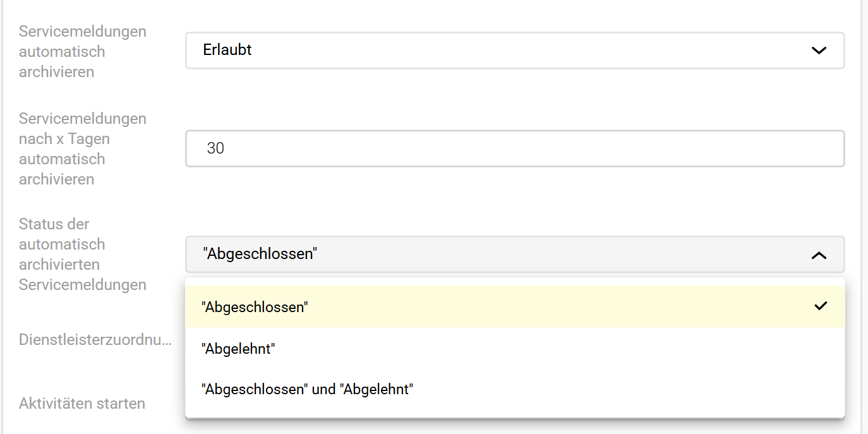Focus the archive days input field

(514, 148)
